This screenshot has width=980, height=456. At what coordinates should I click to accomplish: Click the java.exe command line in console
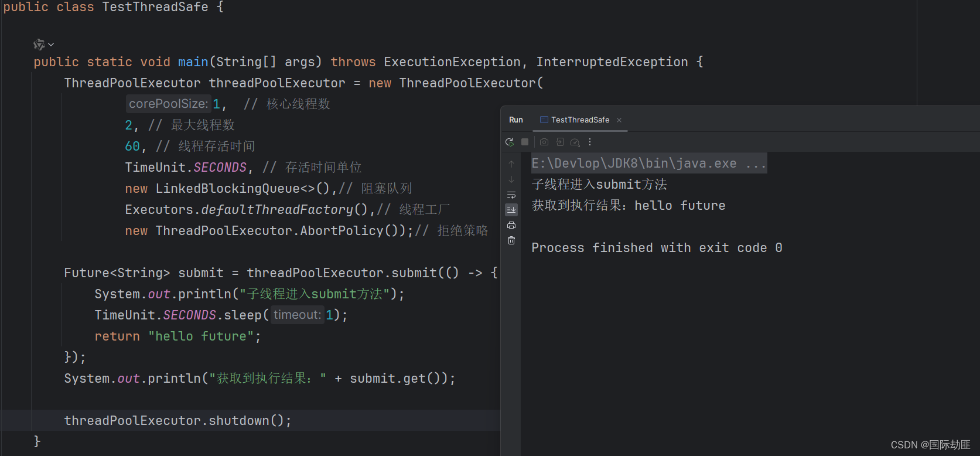tap(649, 164)
